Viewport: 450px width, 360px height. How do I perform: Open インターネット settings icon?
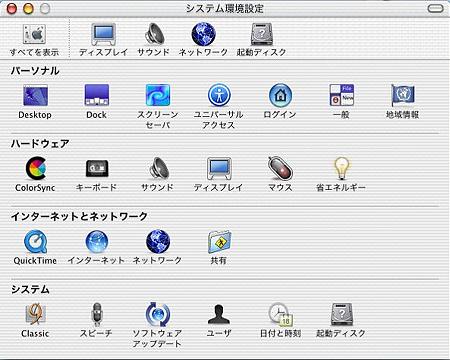coord(97,242)
